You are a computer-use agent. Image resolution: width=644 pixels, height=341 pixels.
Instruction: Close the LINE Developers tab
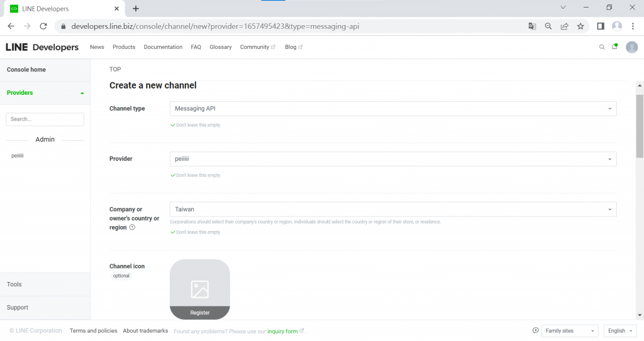[116, 9]
